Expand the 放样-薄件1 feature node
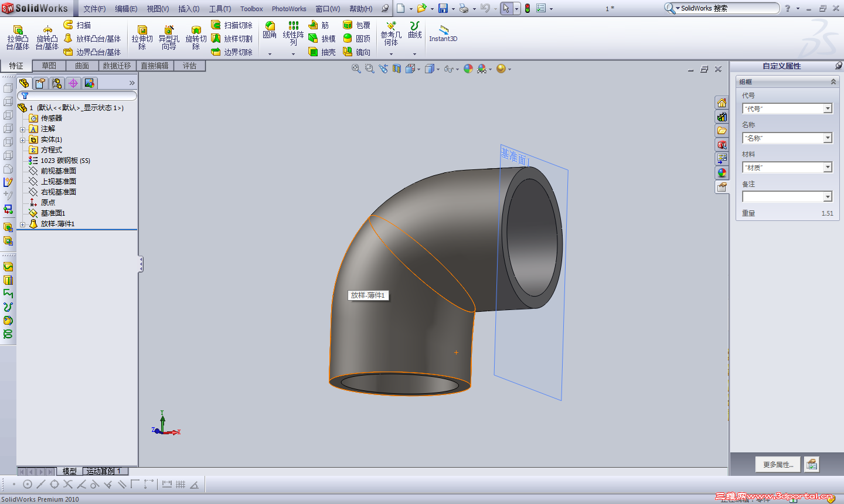 (22, 224)
